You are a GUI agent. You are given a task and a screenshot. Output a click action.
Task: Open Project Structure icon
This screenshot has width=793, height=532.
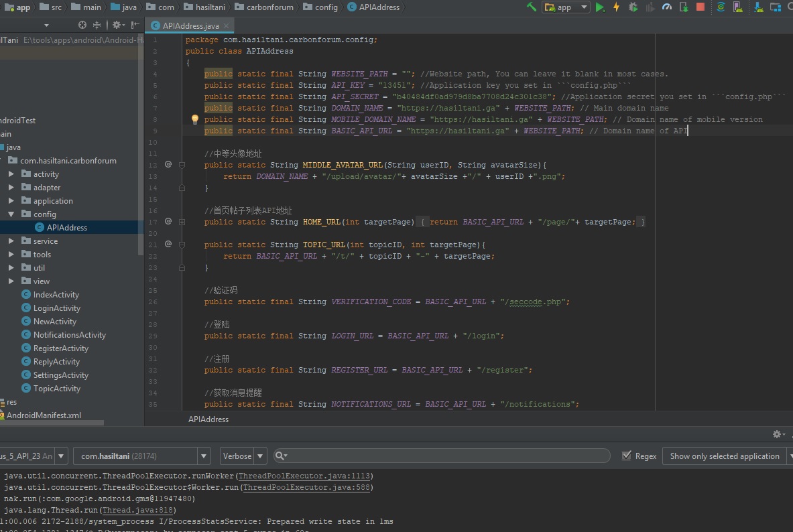[x=776, y=7]
